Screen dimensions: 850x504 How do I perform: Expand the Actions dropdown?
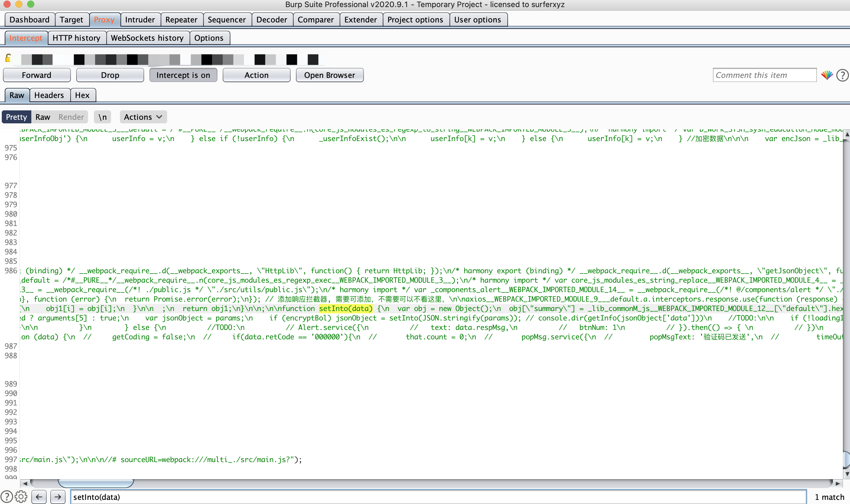pyautogui.click(x=143, y=117)
